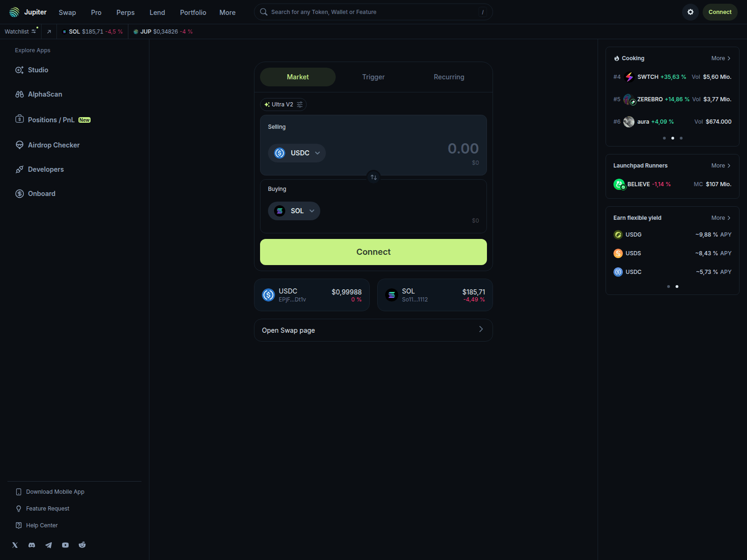
Task: Expand Earn flexible yield More link
Action: click(x=721, y=218)
